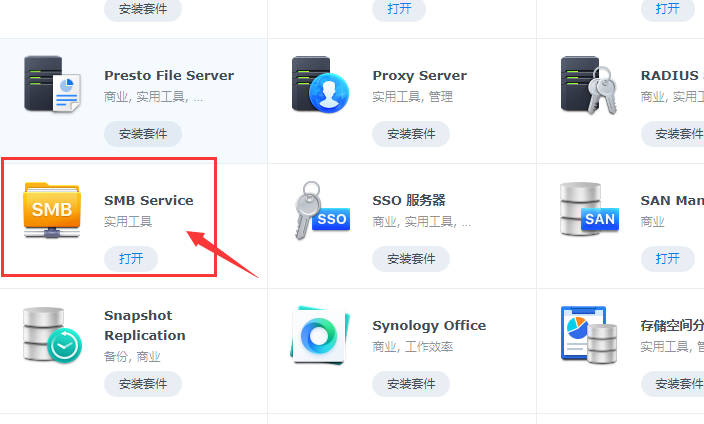This screenshot has height=424, width=704.
Task: Click the RADIUS server keys icon
Action: point(589,85)
